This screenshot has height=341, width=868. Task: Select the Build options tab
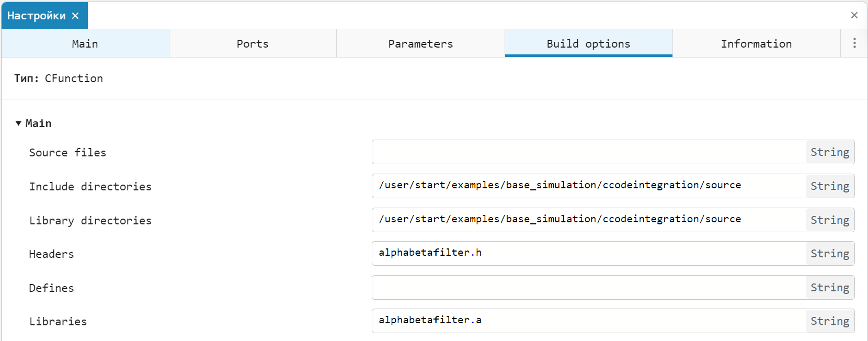tap(588, 44)
